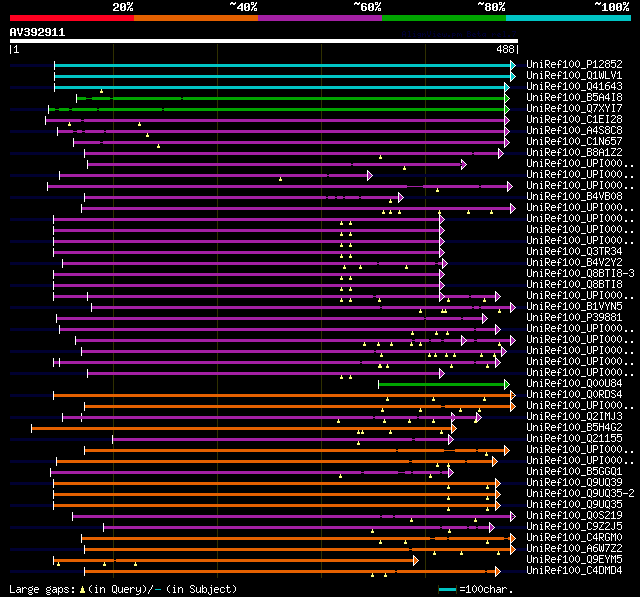This screenshot has height=597, width=640.
Task: Select the UniRef100_C9Z2J5 label
Action: pos(574,527)
